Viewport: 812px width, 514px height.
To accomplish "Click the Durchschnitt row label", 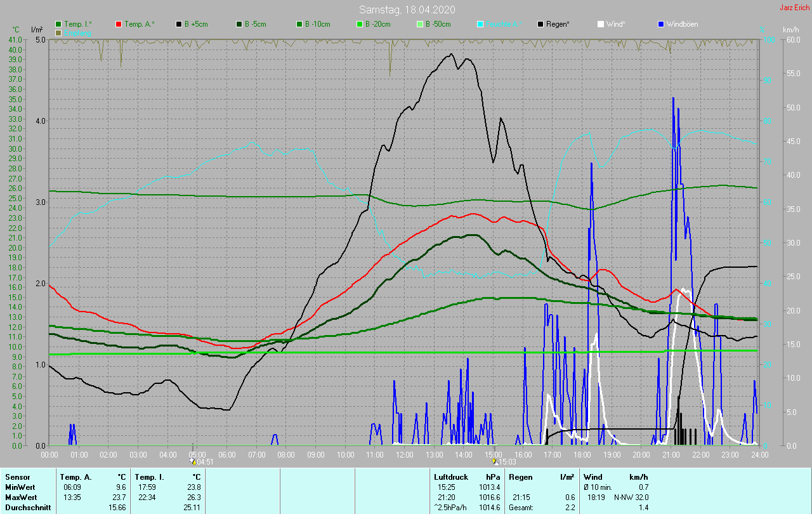I will [x=27, y=507].
